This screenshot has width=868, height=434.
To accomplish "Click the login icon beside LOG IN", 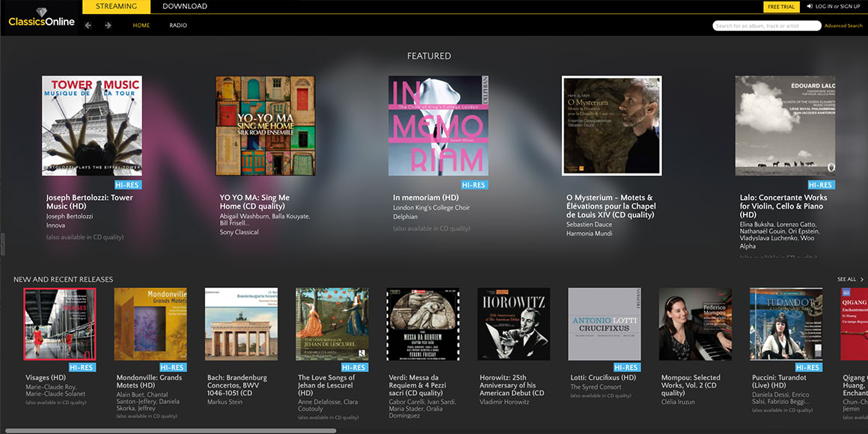I will pos(810,7).
